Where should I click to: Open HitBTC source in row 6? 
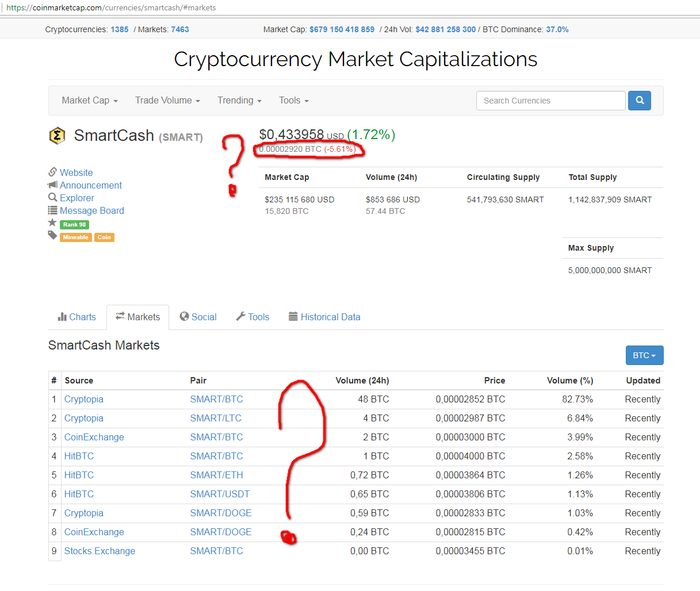(79, 494)
